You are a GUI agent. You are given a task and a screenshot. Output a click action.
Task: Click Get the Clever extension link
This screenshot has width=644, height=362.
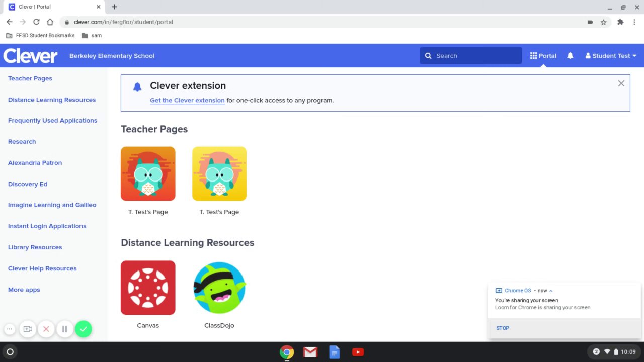tap(187, 100)
